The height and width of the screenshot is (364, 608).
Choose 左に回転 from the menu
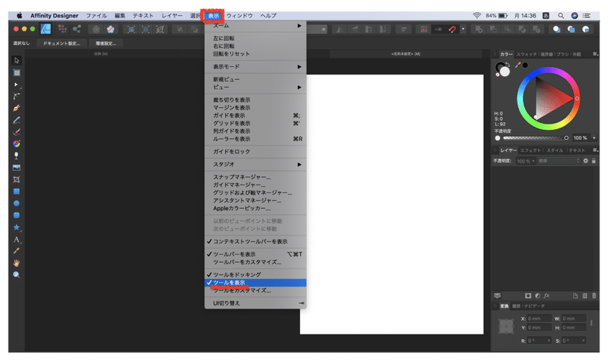[255, 39]
